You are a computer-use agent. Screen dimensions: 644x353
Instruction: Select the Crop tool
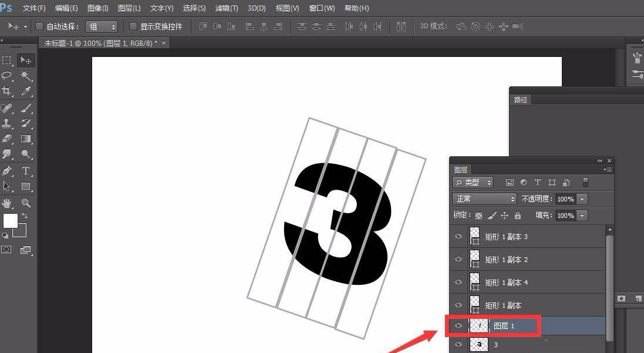click(x=7, y=91)
